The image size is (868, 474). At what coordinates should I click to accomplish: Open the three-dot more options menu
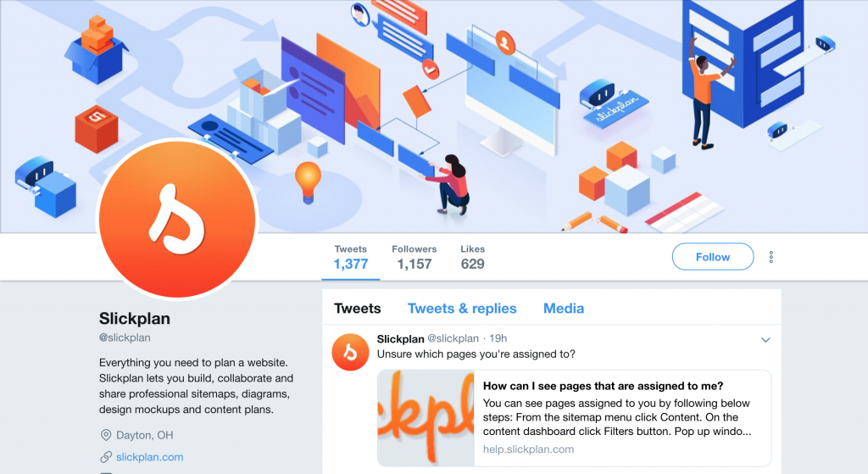point(771,257)
